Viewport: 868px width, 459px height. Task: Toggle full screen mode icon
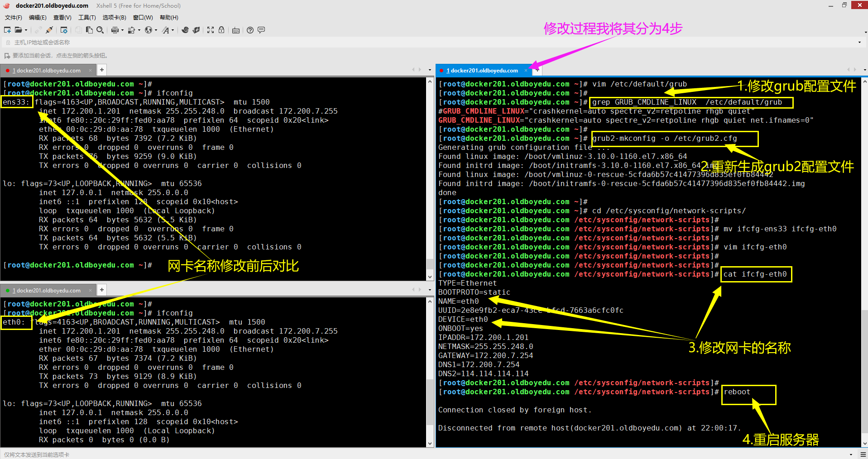tap(211, 30)
